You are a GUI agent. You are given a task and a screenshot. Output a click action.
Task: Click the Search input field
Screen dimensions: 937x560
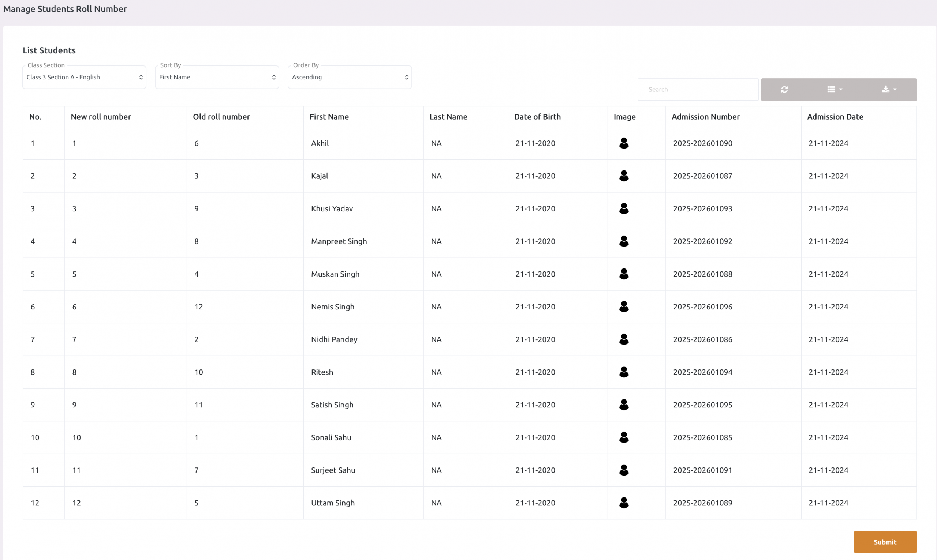[x=698, y=90]
